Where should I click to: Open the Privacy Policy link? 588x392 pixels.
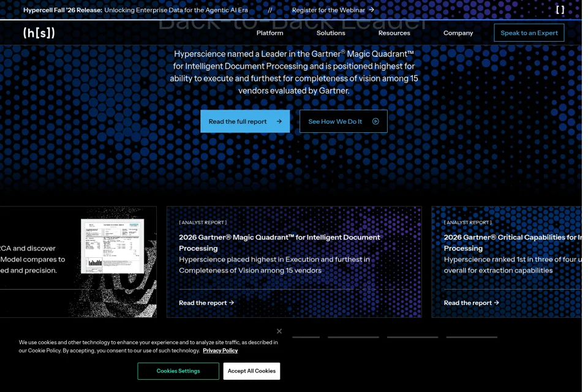tap(220, 351)
